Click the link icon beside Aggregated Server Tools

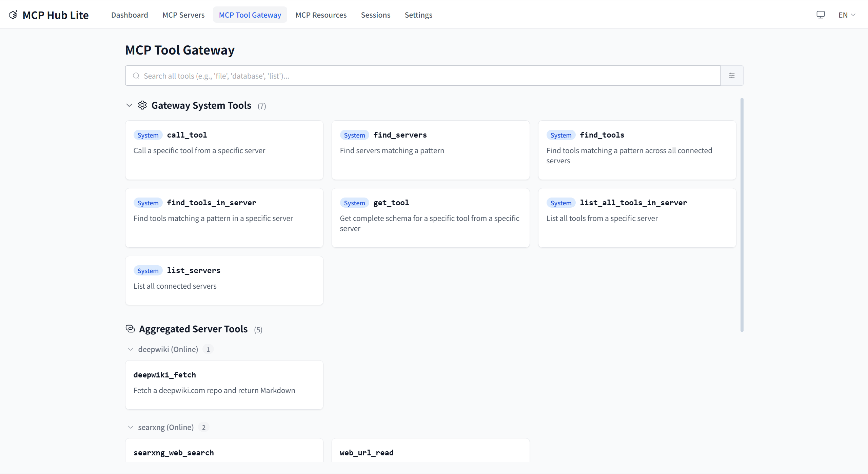[x=130, y=329]
